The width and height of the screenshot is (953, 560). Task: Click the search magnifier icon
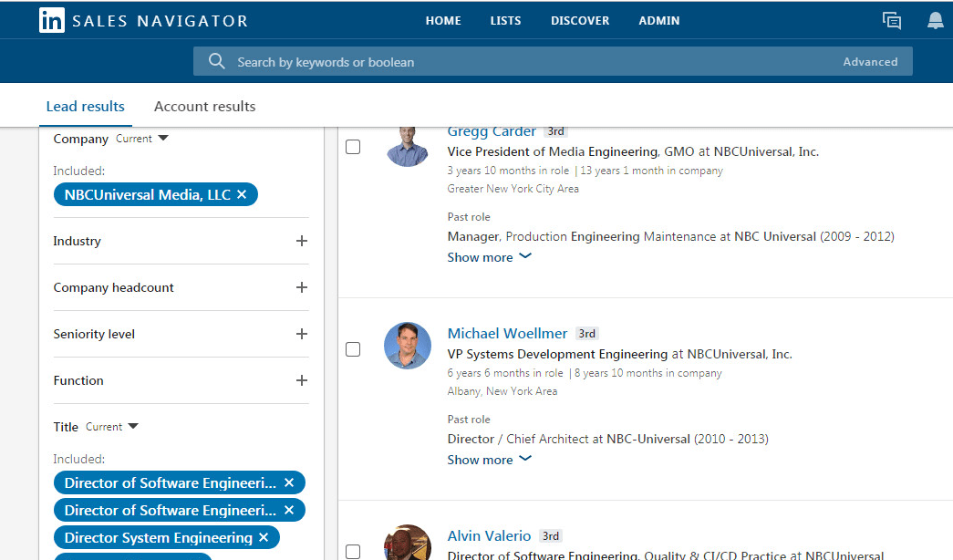click(216, 61)
